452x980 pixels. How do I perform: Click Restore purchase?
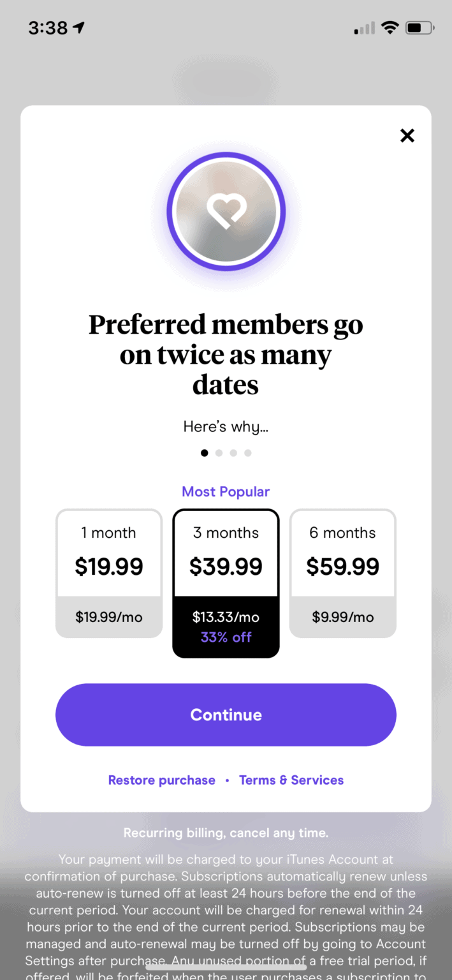161,780
